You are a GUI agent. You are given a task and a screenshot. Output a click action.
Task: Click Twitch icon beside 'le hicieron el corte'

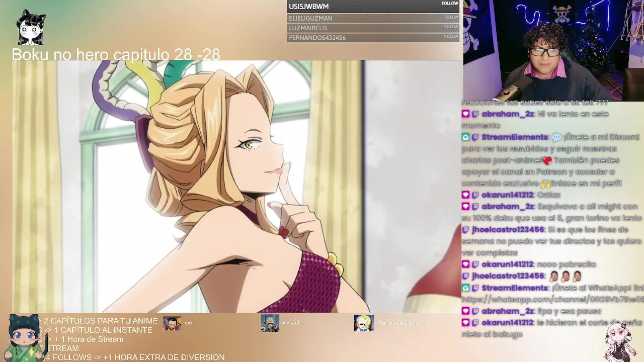[x=475, y=323]
